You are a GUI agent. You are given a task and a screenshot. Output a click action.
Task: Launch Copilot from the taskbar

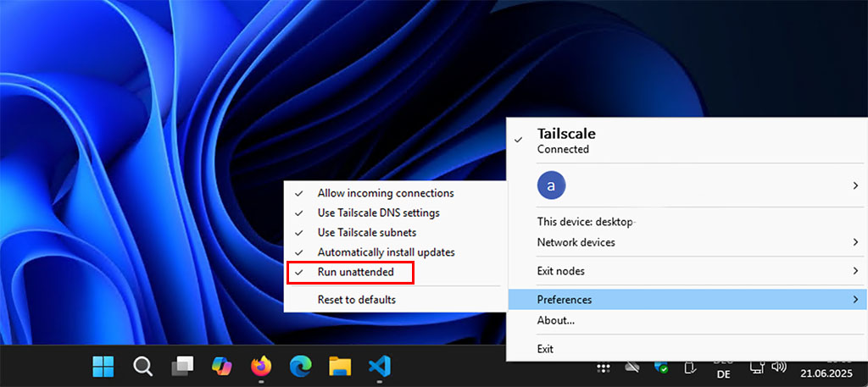pos(221,366)
